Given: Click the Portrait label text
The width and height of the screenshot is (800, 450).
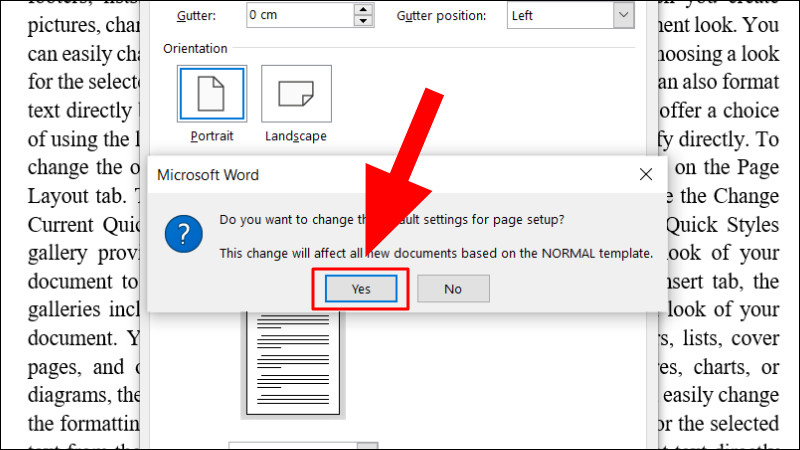Looking at the screenshot, I should pyautogui.click(x=212, y=136).
